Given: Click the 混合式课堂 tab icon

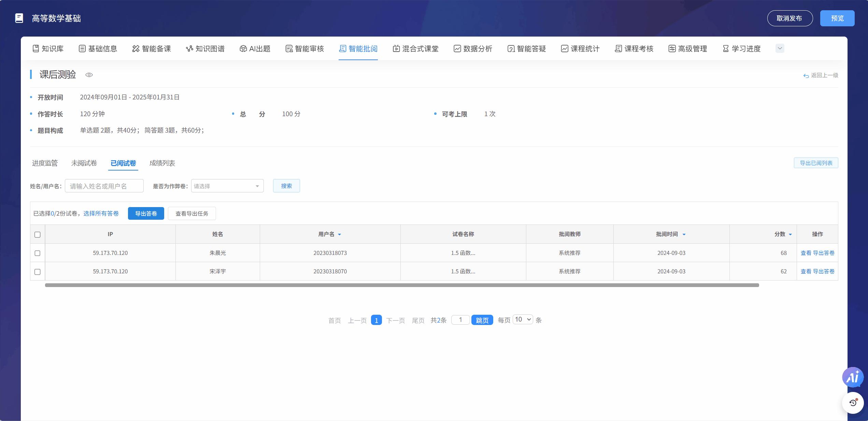Looking at the screenshot, I should 396,49.
